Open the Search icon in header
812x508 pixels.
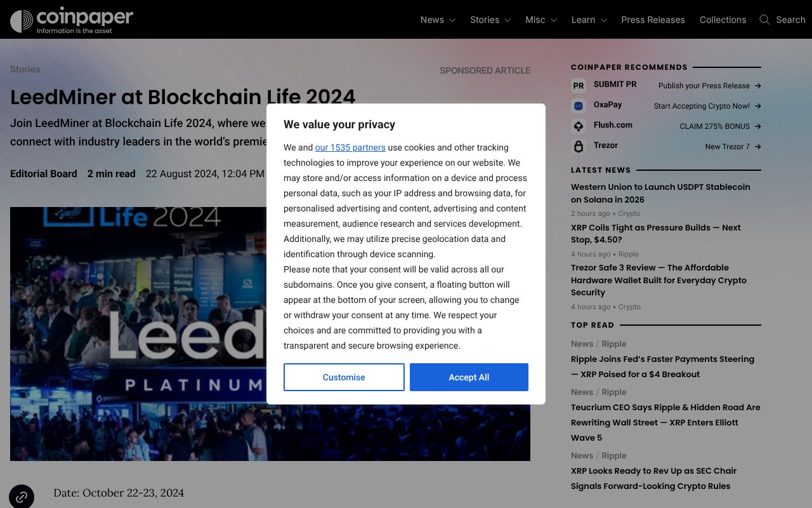pyautogui.click(x=764, y=20)
